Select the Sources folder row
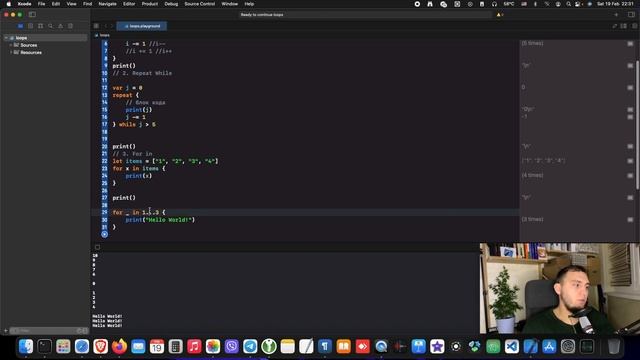640x360 pixels. [45, 45]
